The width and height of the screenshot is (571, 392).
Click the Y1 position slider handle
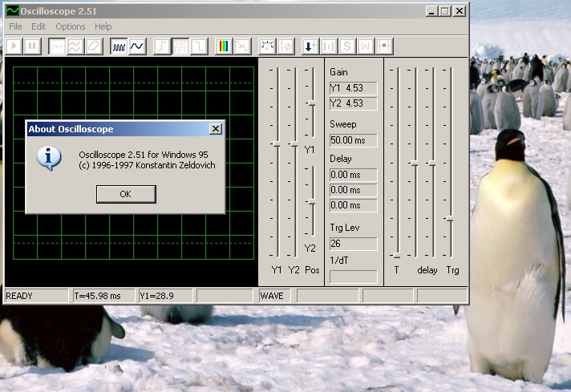(x=312, y=103)
